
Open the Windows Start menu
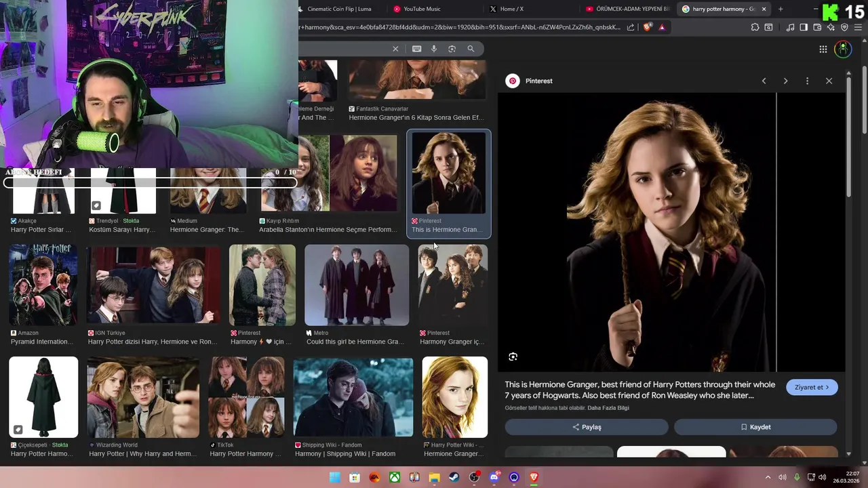pyautogui.click(x=335, y=477)
